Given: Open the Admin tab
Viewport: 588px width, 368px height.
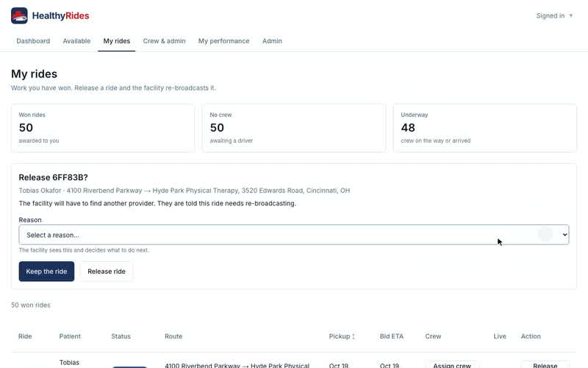Looking at the screenshot, I should click(272, 41).
